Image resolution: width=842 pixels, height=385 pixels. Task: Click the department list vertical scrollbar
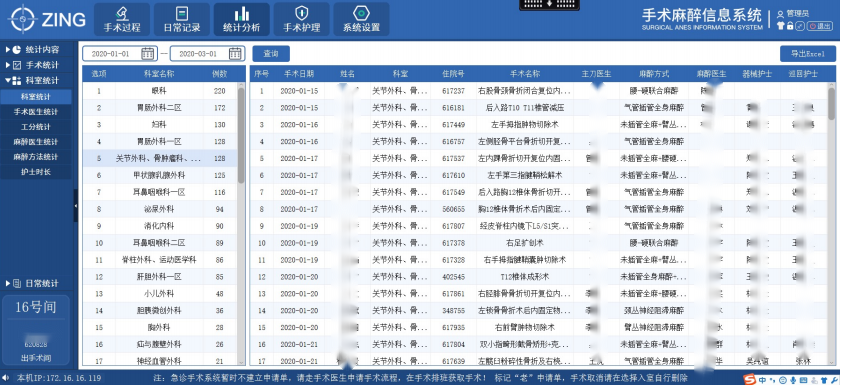[242, 135]
